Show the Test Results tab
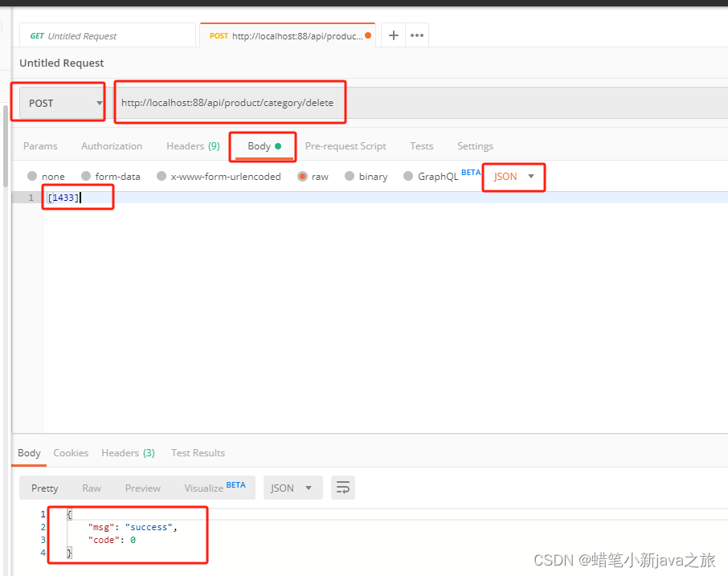 point(198,453)
